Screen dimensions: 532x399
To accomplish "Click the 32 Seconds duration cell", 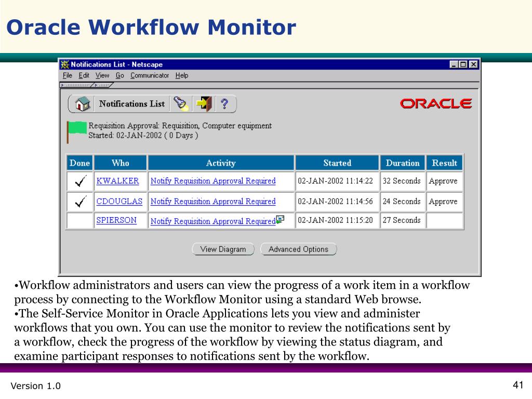I will [x=402, y=181].
